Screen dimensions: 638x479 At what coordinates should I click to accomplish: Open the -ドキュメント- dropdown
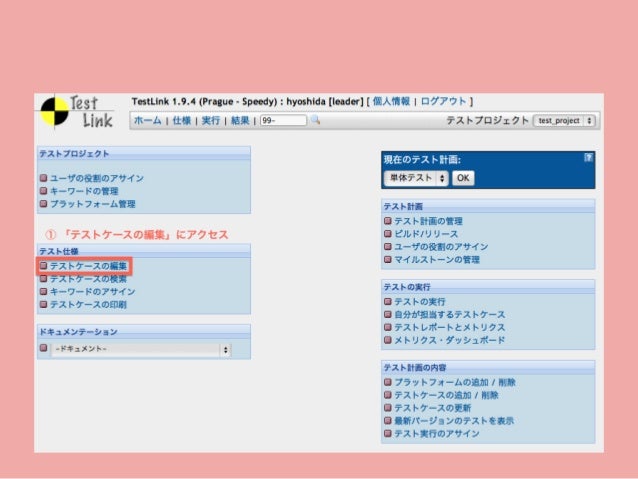(141, 349)
